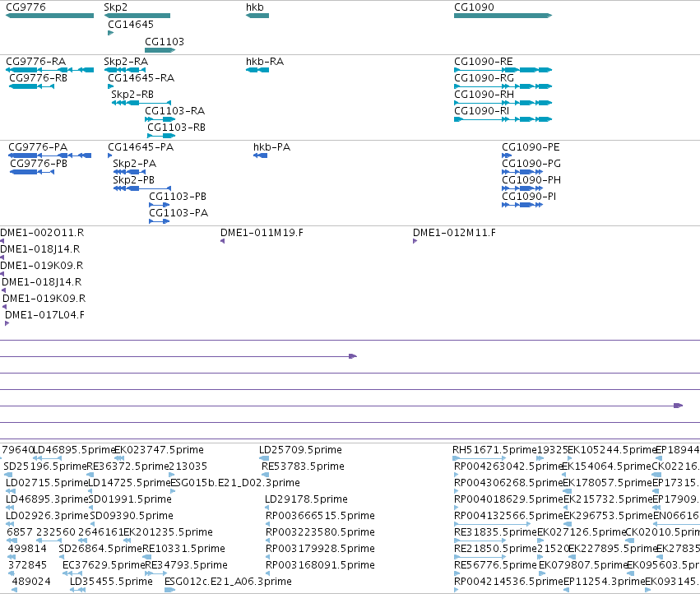The height and width of the screenshot is (594, 700).
Task: Click the CG1090-PH label
Action: tap(531, 180)
